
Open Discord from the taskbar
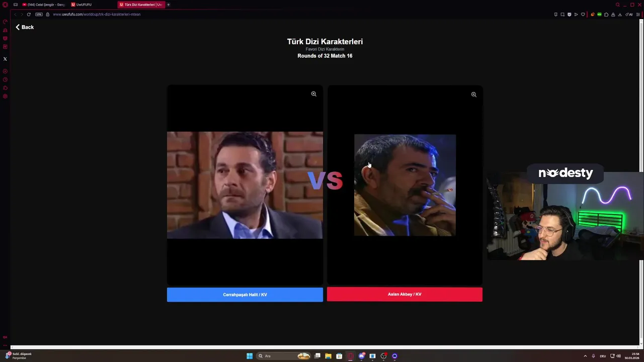point(361,356)
